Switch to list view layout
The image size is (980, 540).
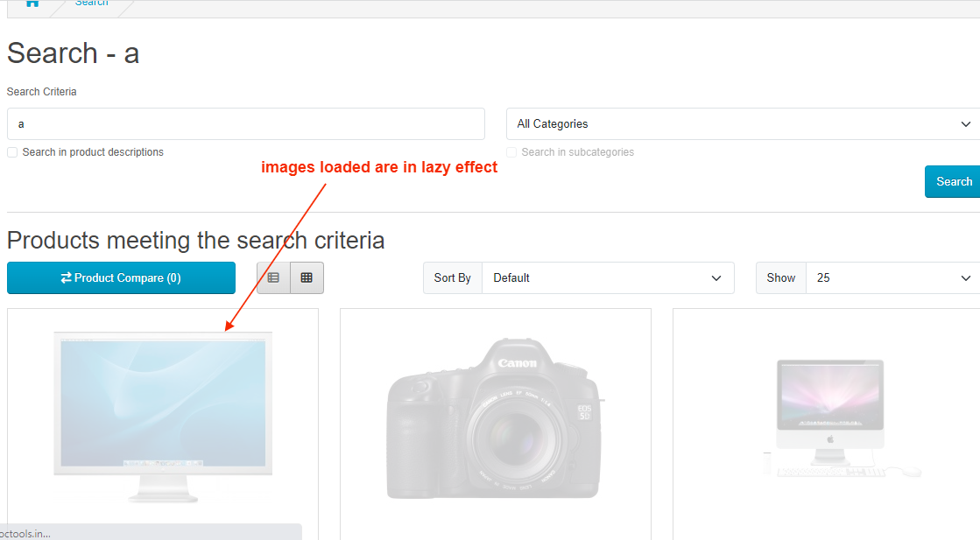(x=273, y=277)
